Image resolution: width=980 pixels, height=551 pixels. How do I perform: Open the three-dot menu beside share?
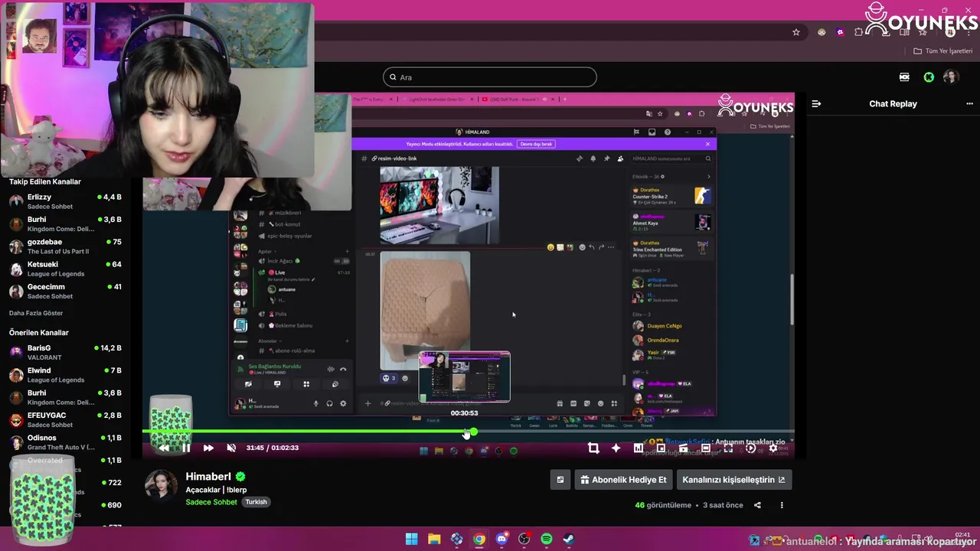click(782, 505)
